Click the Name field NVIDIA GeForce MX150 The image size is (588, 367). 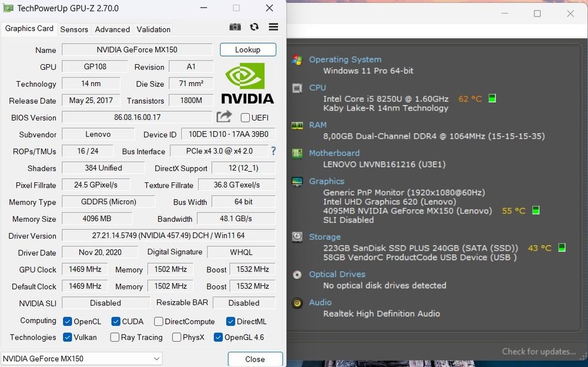coord(137,49)
